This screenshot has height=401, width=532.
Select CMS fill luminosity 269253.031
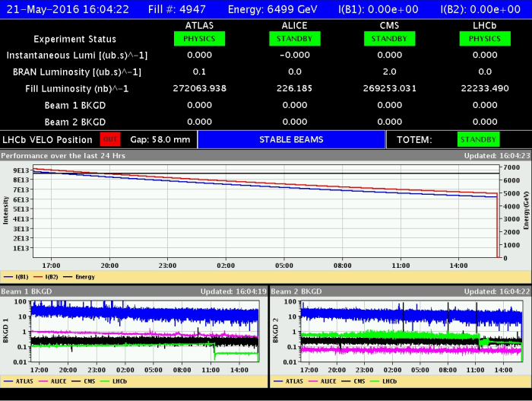click(389, 88)
